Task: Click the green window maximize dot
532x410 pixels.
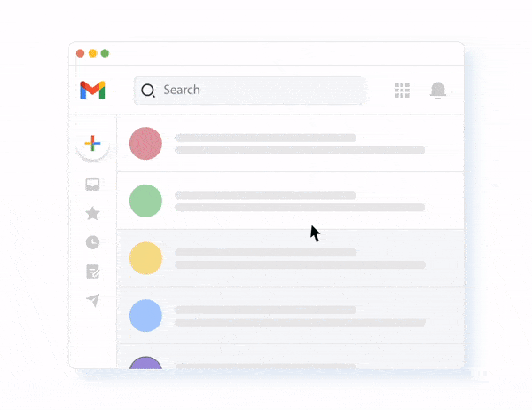Action: point(105,53)
